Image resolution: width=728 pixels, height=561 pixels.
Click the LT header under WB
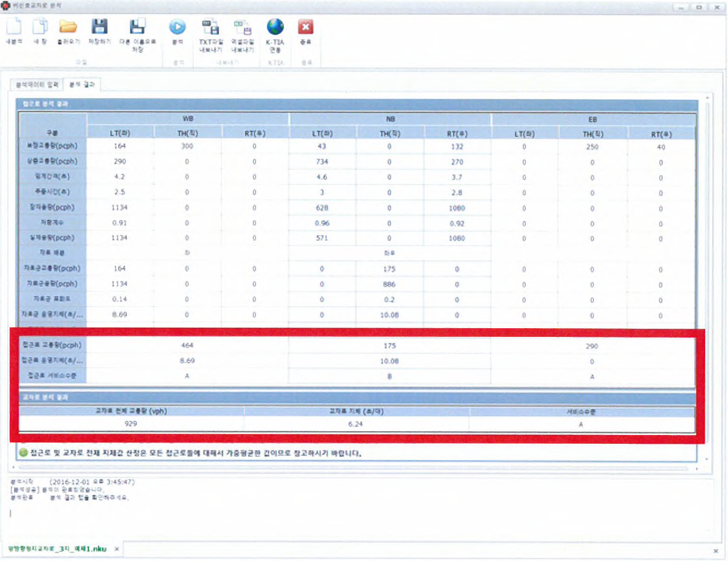click(x=119, y=133)
